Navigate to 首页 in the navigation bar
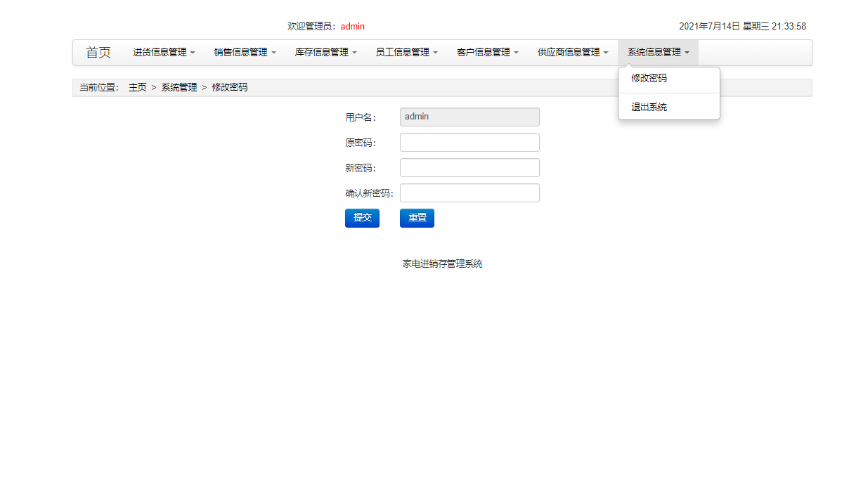Viewport: 868px width, 501px height. pos(98,52)
